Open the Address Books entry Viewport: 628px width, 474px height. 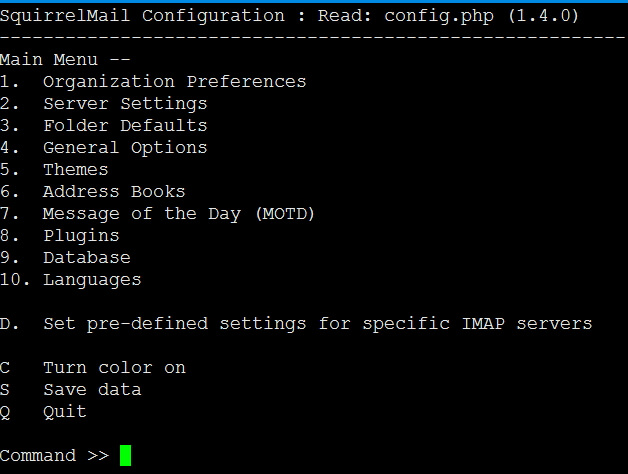tap(113, 192)
